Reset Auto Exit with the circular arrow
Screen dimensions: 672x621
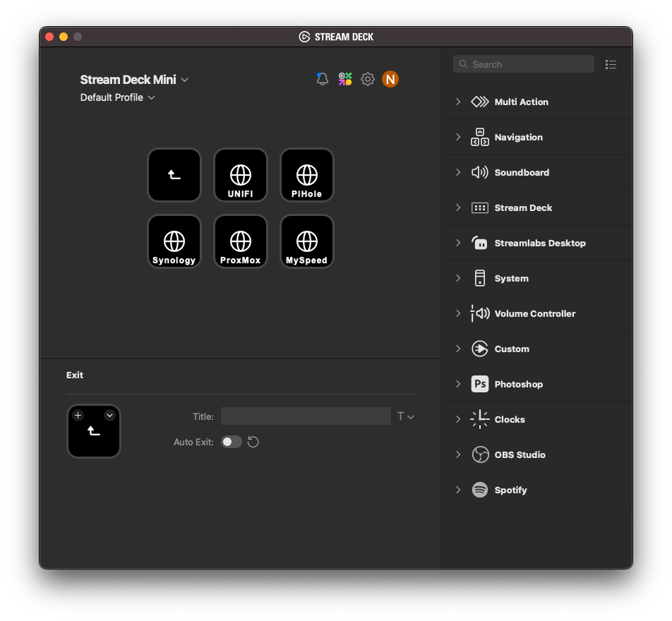[x=253, y=442]
